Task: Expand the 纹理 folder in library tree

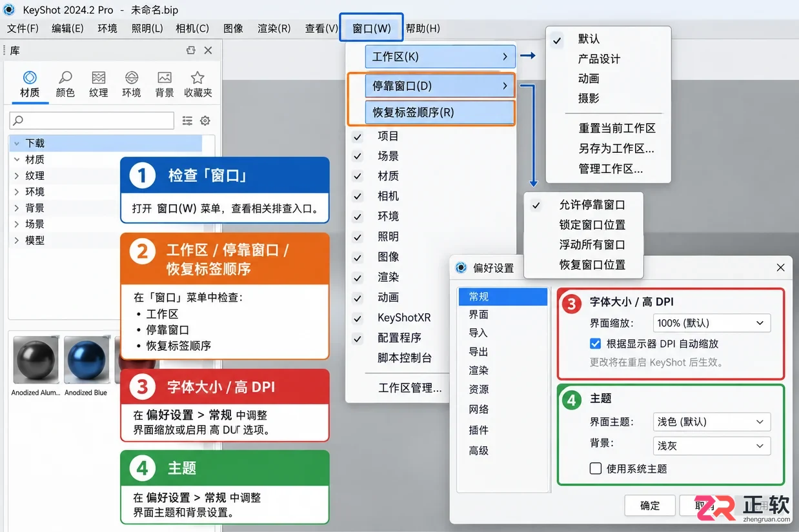Action: (x=17, y=175)
